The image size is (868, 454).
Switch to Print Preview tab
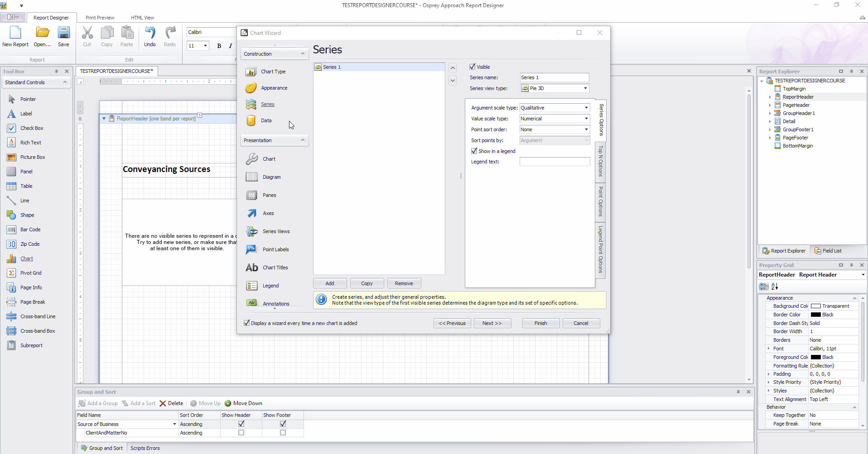(100, 18)
